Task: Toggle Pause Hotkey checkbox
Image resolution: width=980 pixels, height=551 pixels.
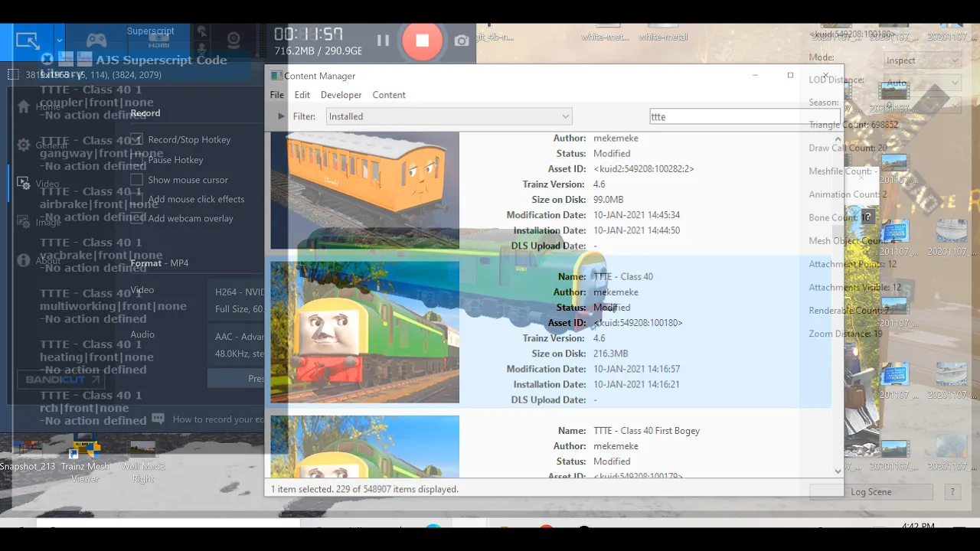Action: (x=136, y=159)
